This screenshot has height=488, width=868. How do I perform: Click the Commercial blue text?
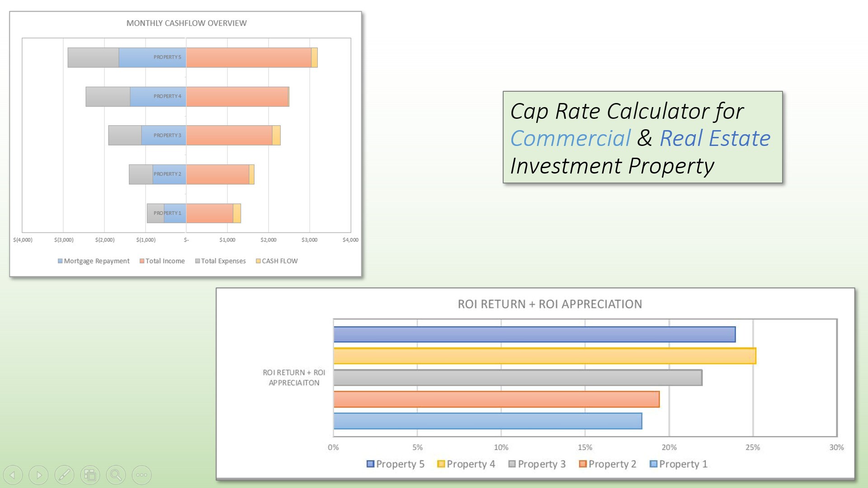571,138
